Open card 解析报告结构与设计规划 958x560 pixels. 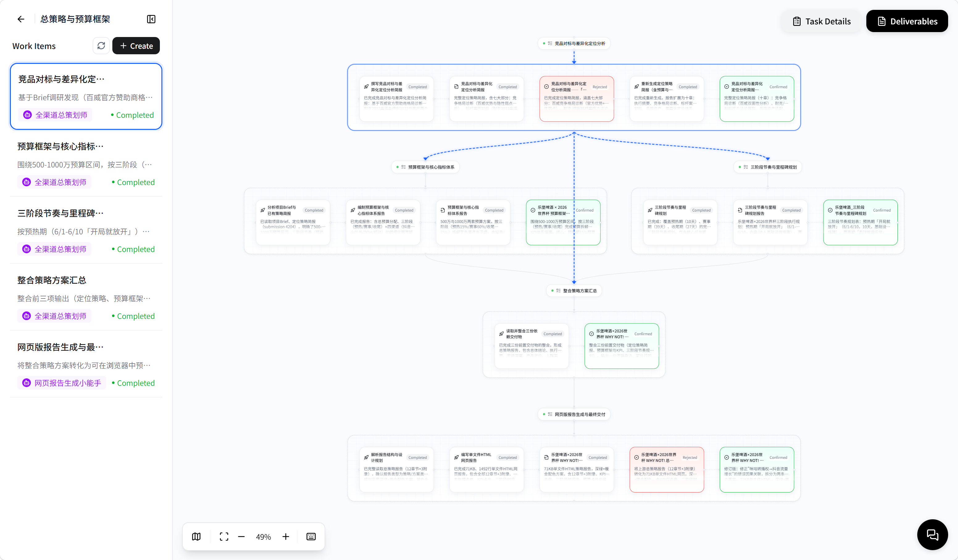[397, 470]
